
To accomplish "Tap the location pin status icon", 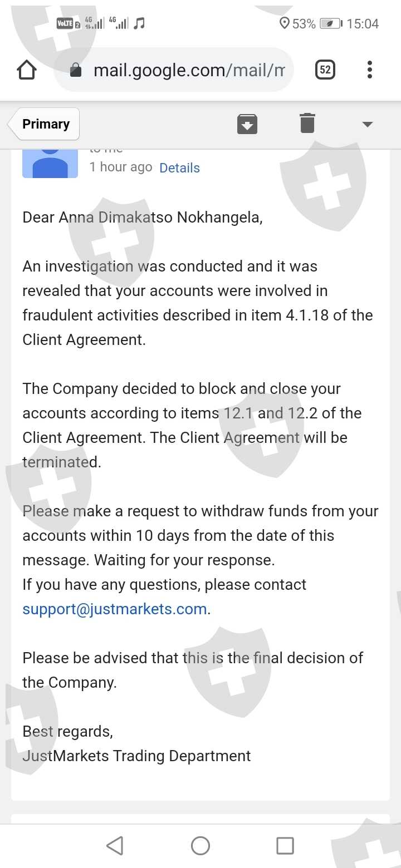I will point(284,24).
